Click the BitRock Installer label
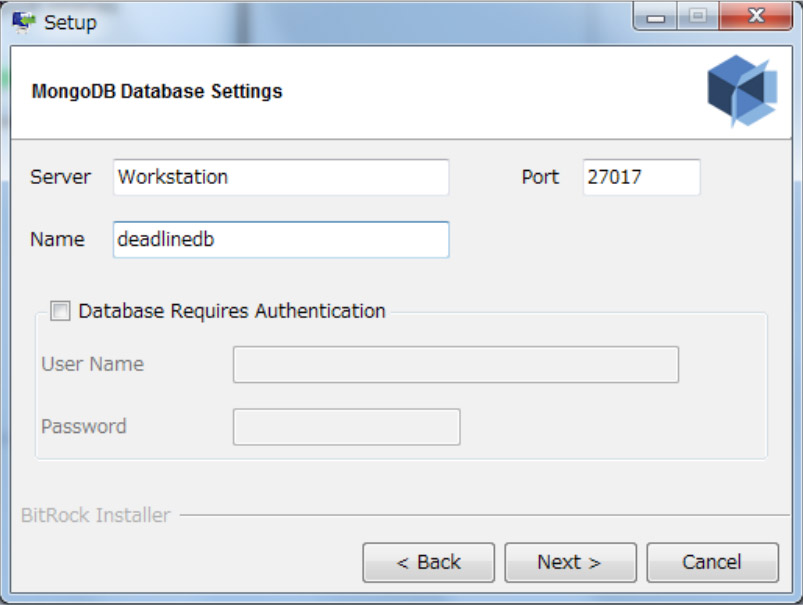 (96, 516)
